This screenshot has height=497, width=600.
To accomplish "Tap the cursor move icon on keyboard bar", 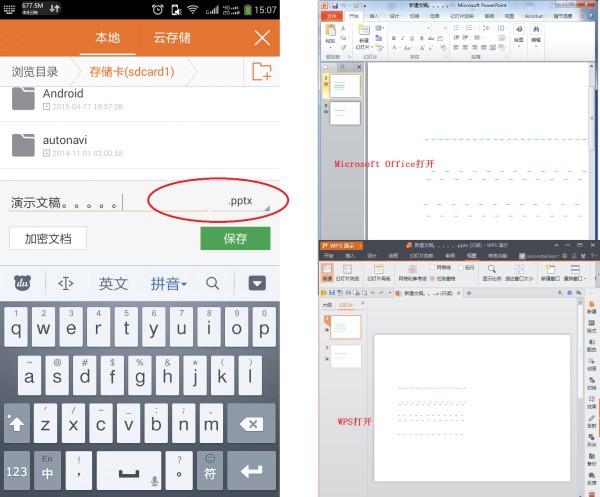I will [65, 284].
